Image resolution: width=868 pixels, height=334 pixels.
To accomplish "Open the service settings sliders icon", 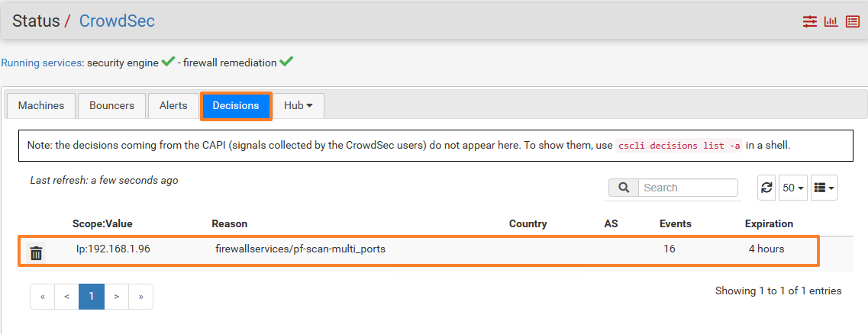I will [810, 21].
